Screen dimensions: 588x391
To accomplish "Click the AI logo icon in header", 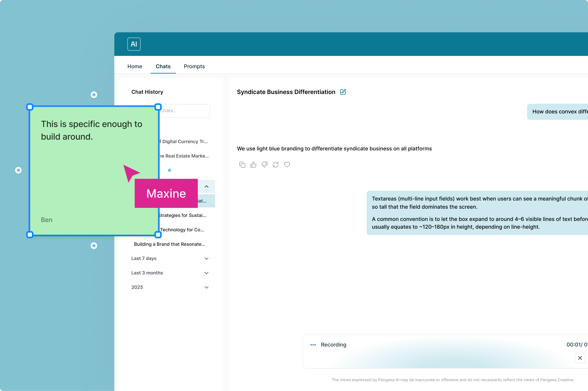I will point(134,44).
